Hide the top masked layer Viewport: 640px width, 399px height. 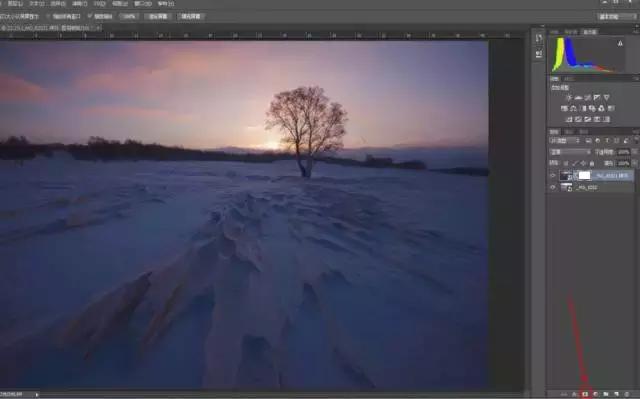(x=553, y=176)
